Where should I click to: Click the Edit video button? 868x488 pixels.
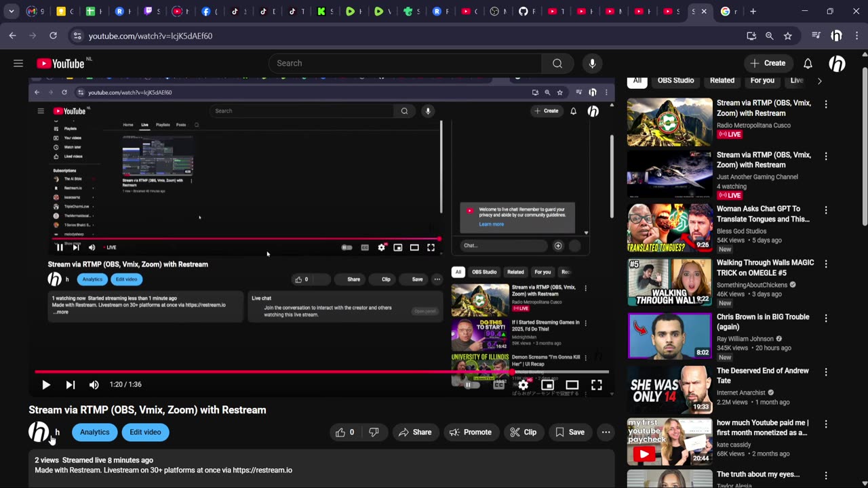coord(145,432)
